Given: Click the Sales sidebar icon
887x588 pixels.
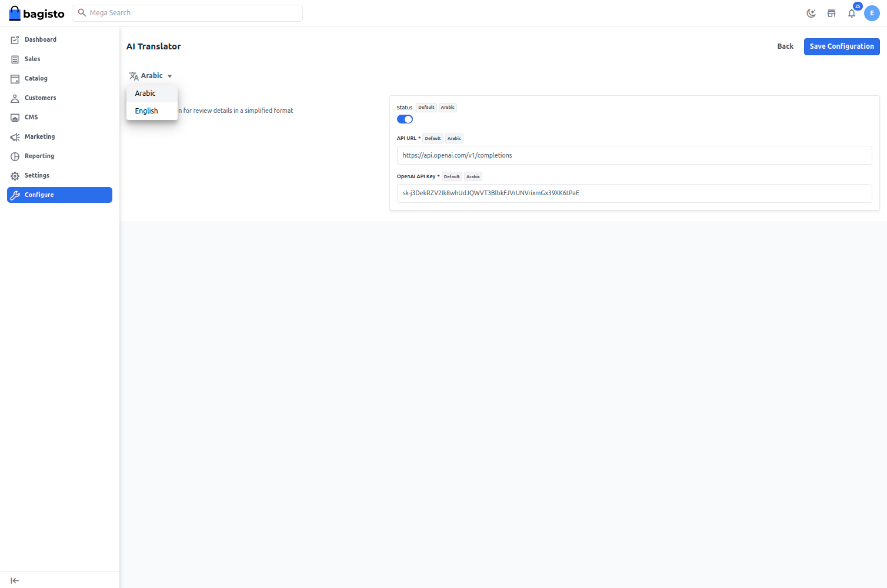Looking at the screenshot, I should point(15,59).
